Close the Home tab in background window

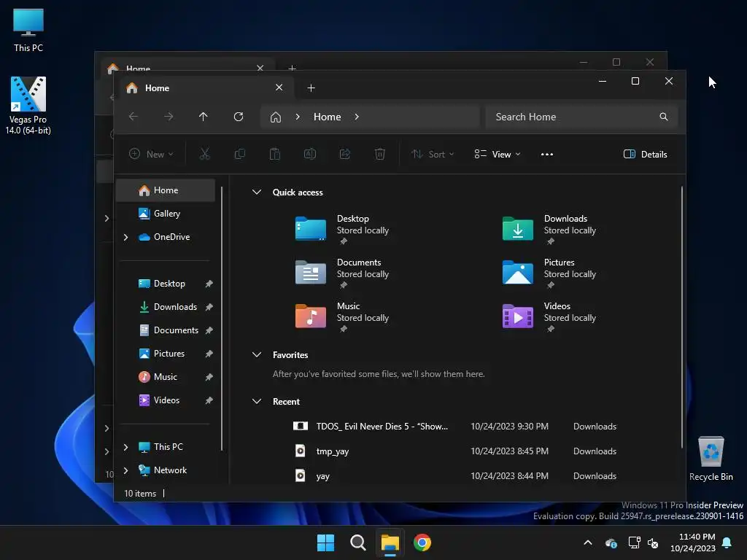260,68
